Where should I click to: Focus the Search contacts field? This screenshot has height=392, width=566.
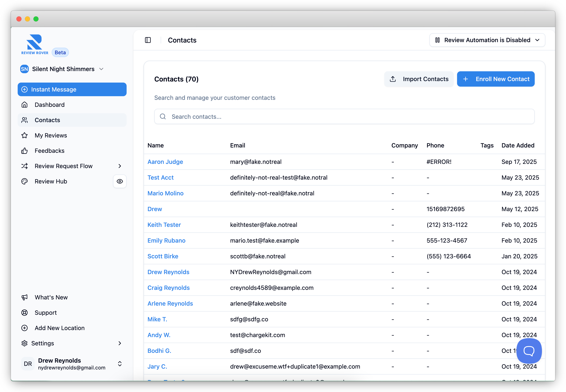[x=344, y=117]
